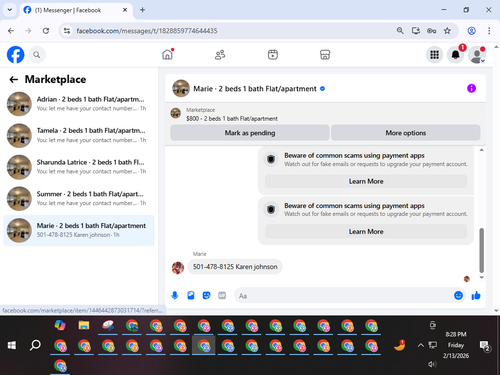Open the account profile menu
Viewport: 500px width, 375px height.
click(x=477, y=55)
